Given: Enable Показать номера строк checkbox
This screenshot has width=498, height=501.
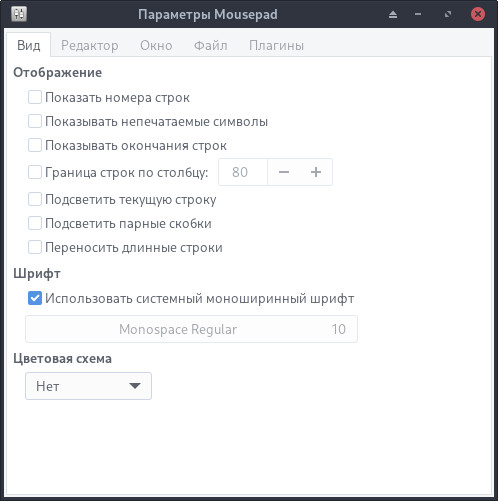Looking at the screenshot, I should 35,97.
